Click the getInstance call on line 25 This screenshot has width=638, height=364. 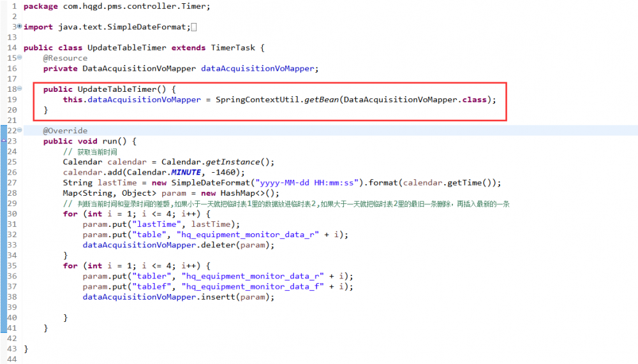(232, 162)
